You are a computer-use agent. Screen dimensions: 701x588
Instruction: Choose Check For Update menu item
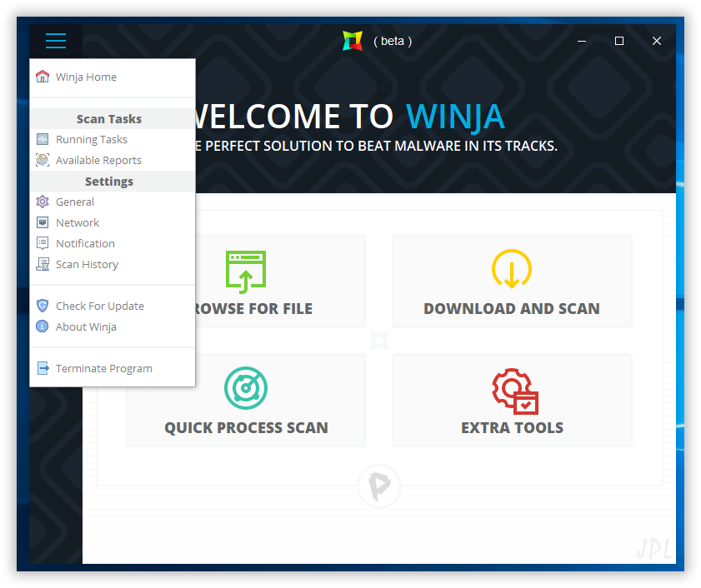[113, 306]
